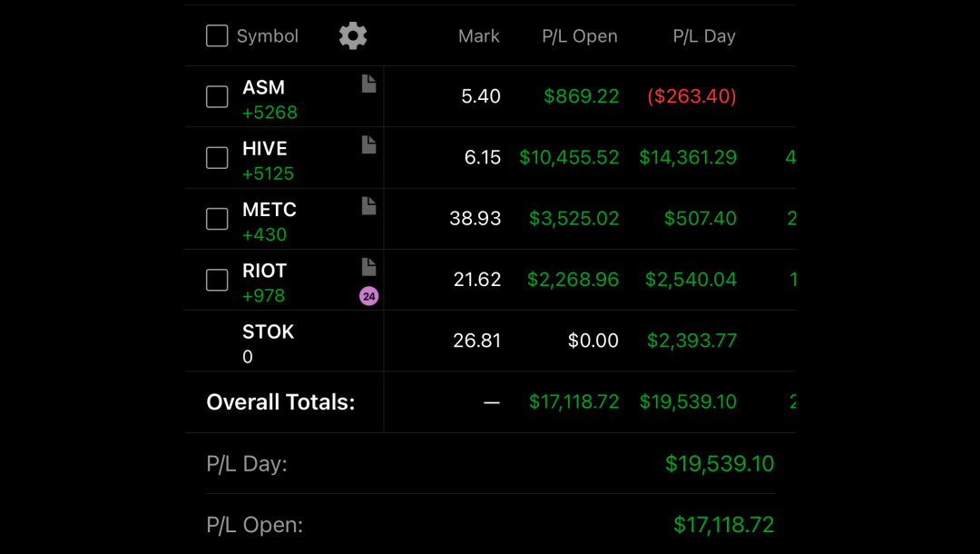Sort by the Symbol column header

[x=268, y=36]
